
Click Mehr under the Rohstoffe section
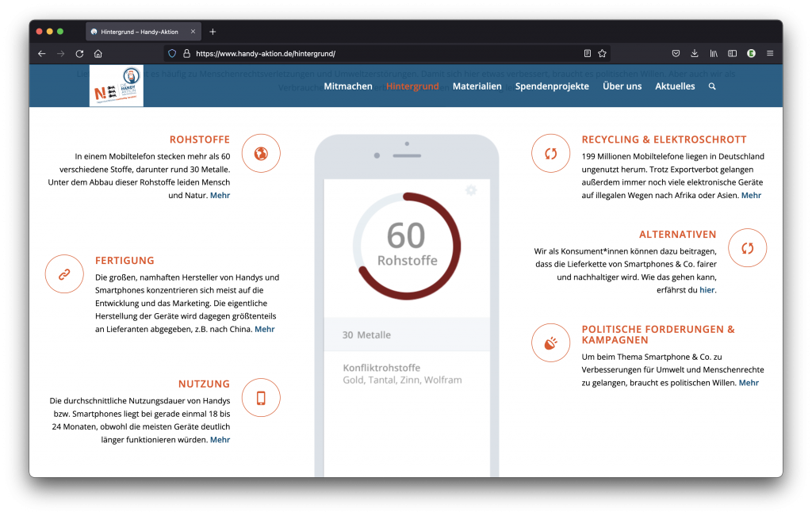point(220,195)
